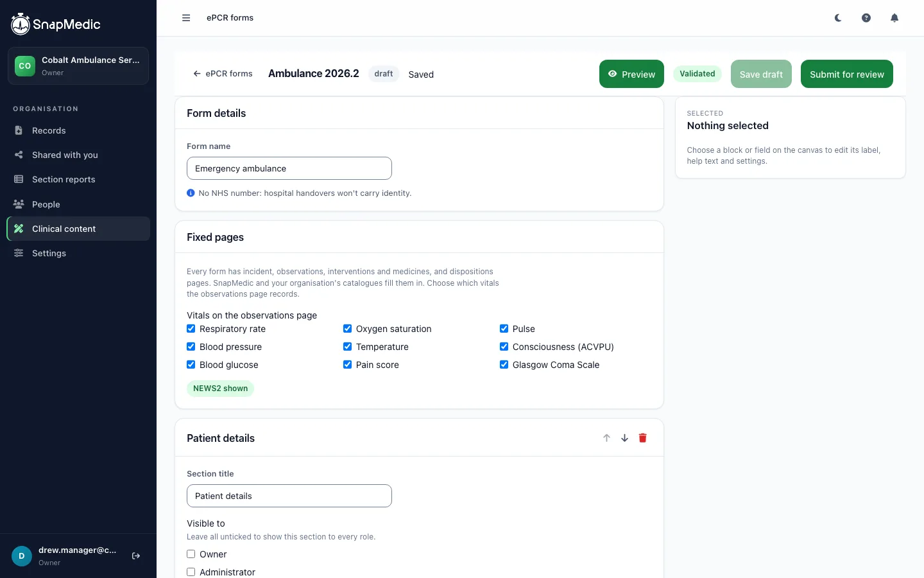Toggle the hamburger sidebar menu

186,18
